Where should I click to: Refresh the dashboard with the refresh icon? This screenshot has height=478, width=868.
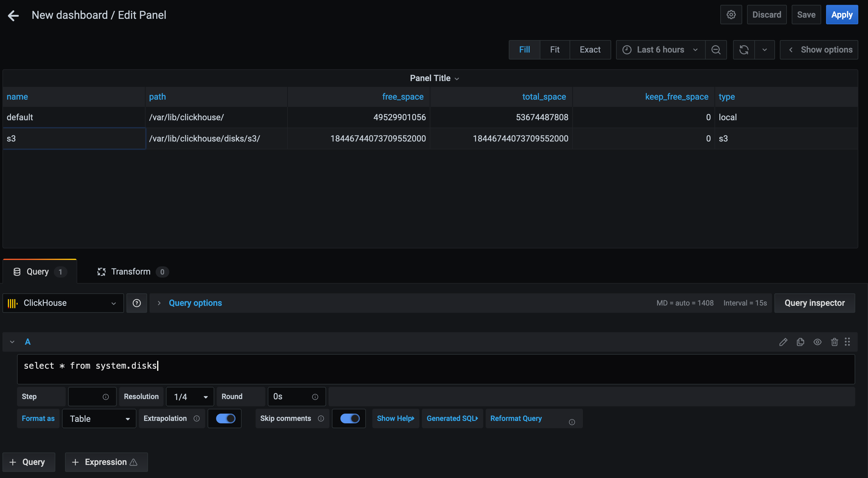tap(744, 50)
